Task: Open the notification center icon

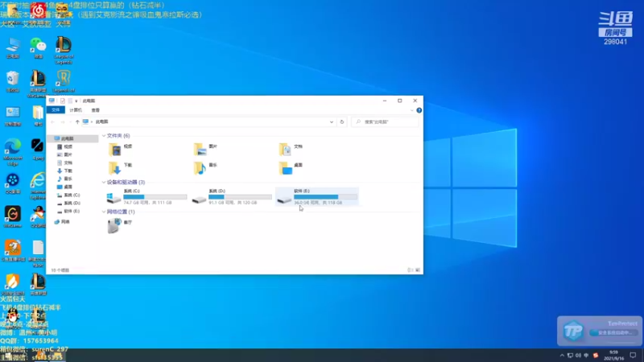Action: click(633, 356)
